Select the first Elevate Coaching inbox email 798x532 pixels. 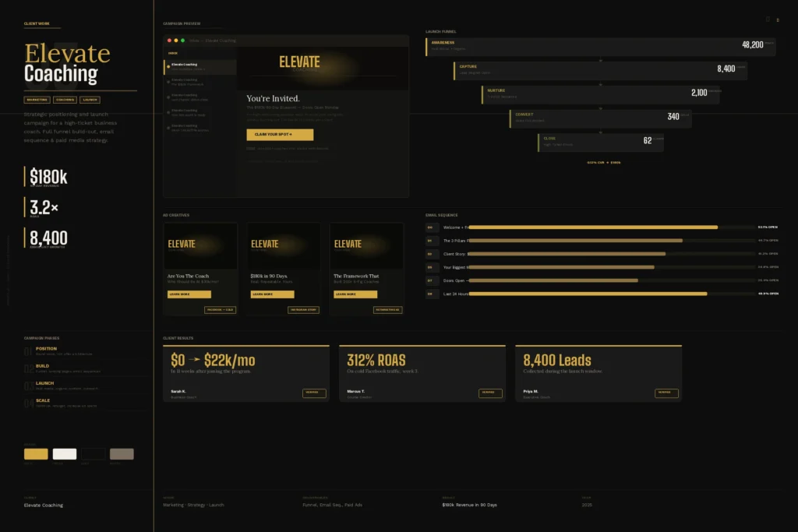(200, 67)
